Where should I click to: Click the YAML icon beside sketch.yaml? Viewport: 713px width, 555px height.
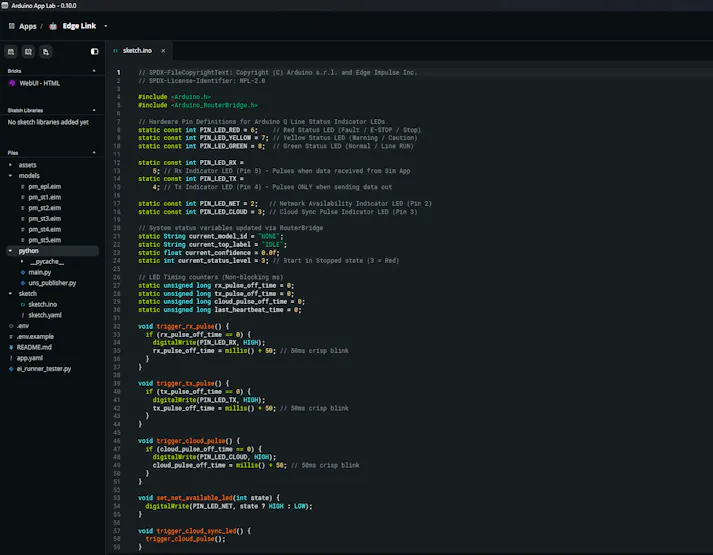click(x=22, y=315)
